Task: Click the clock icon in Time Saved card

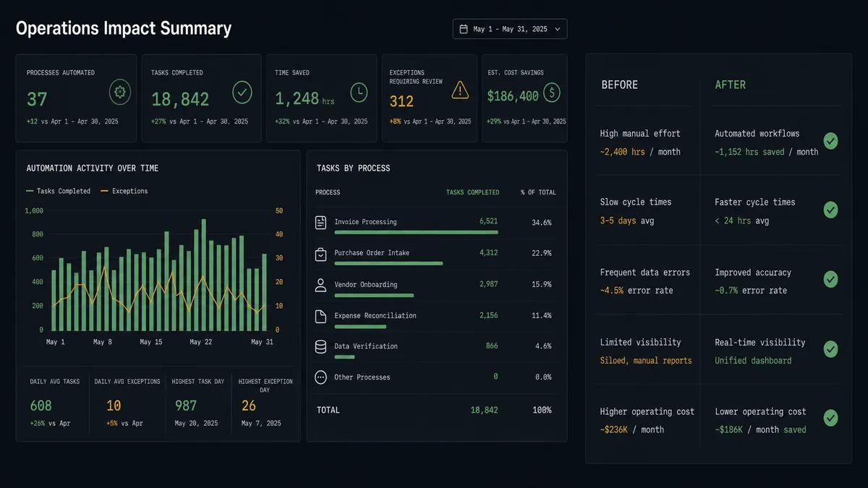Action: [x=359, y=93]
